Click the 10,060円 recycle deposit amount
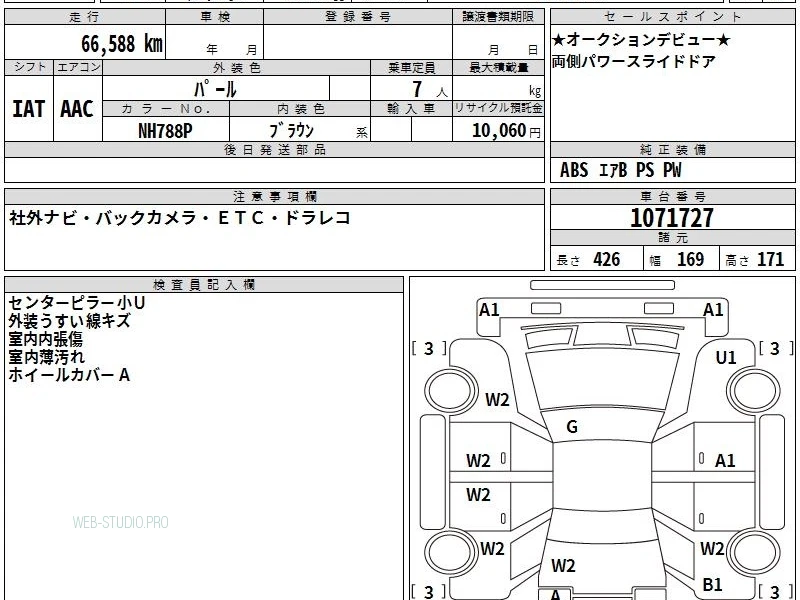Viewport: 800px width, 600px height. [506, 131]
